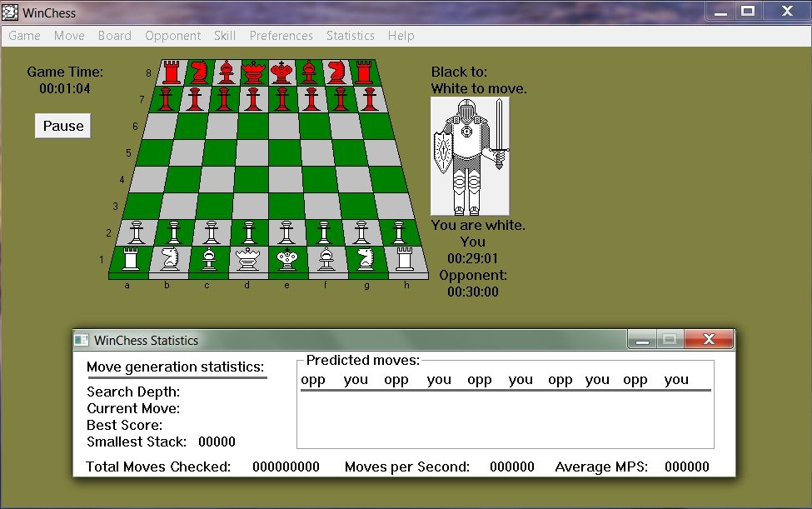812x509 pixels.
Task: Open the Board menu
Action: (x=114, y=36)
